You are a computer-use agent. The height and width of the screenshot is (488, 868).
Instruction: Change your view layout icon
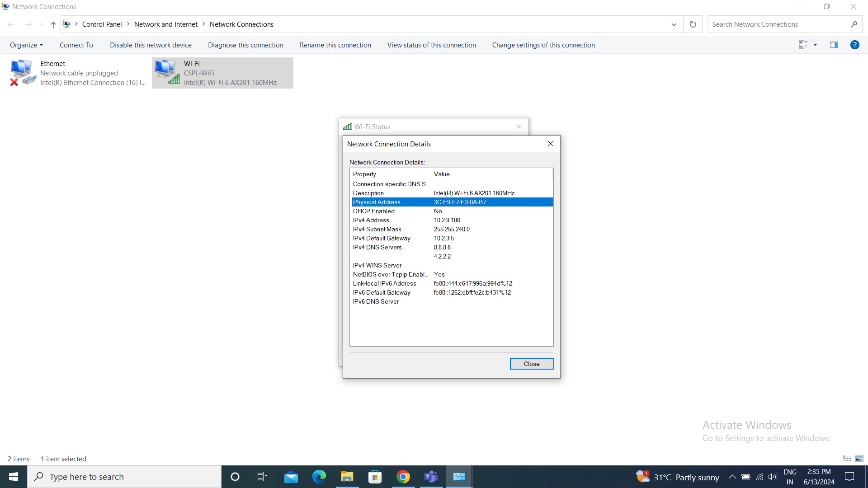tap(803, 45)
